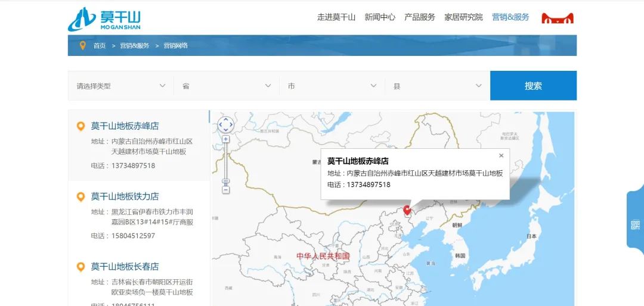Screen dimensions: 644x306
Task: Click the map zoom slider handle
Action: [x=225, y=181]
